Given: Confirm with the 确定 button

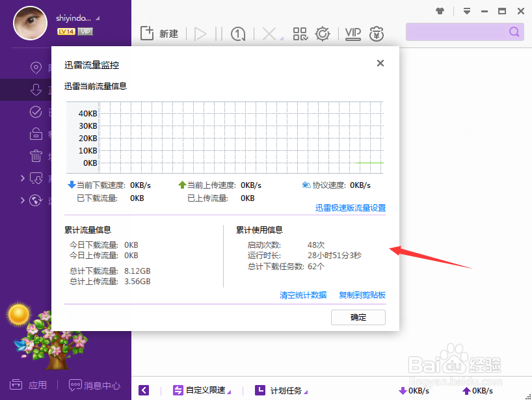Looking at the screenshot, I should click(358, 317).
